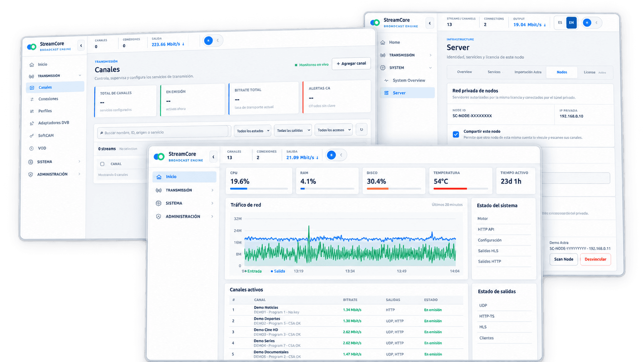This screenshot has height=362, width=644.
Task: Collapse sidebar arrow in dashboard window header
Action: coord(213,157)
